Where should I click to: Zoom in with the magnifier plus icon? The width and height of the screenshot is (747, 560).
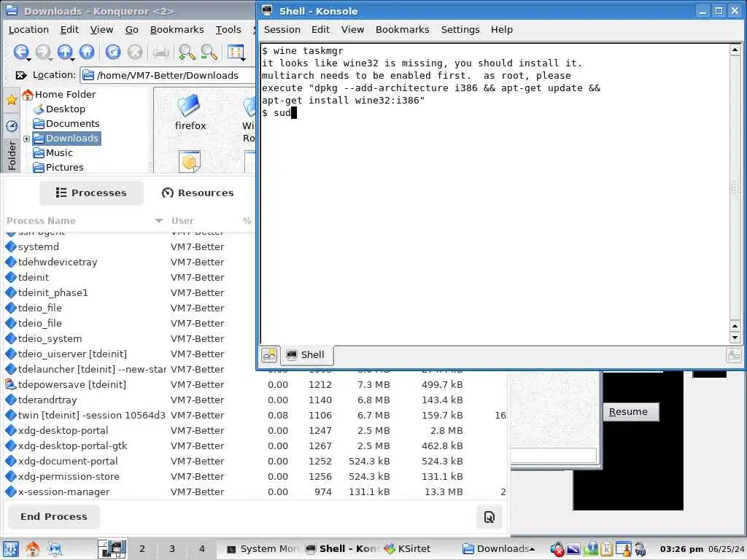click(187, 52)
